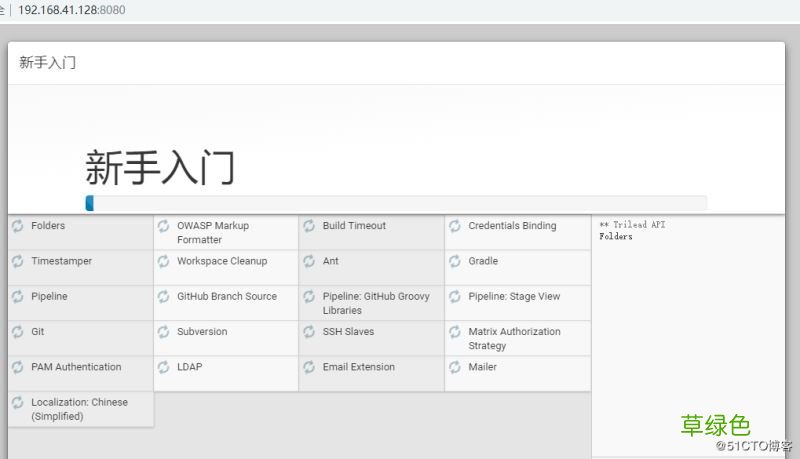Click the icon beside Localization: Chinese (Simplified)
The width and height of the screenshot is (800, 459).
(x=18, y=402)
